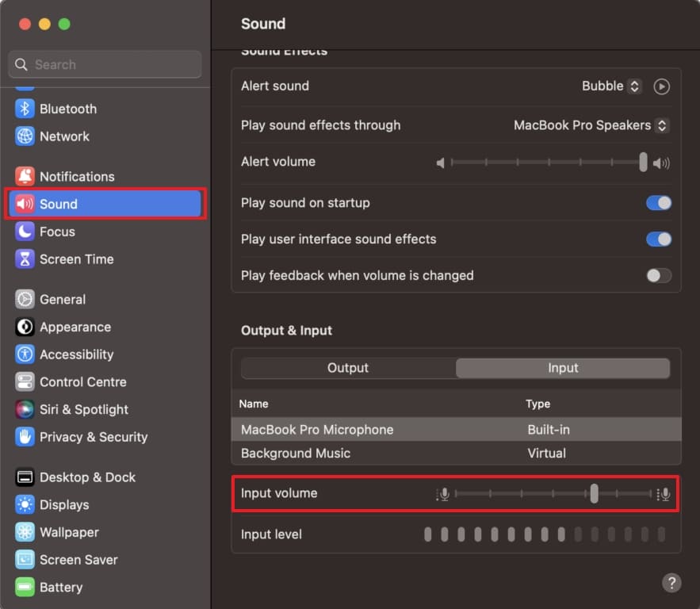Click the Notifications bell icon
Viewport: 700px width, 609px height.
coord(25,176)
